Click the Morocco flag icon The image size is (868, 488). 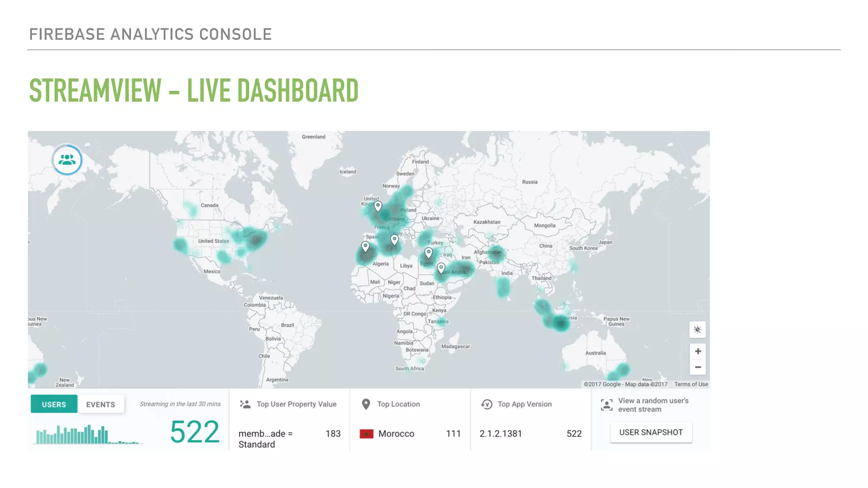click(366, 434)
